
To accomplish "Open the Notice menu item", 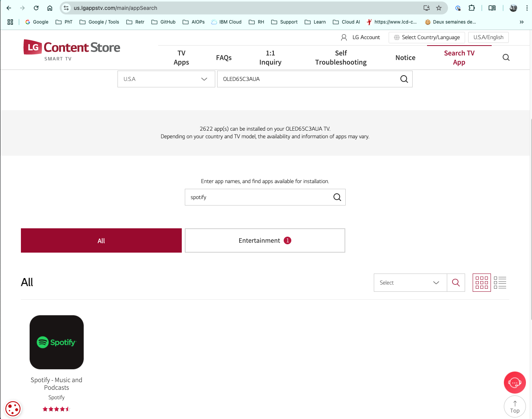I will 405,58.
